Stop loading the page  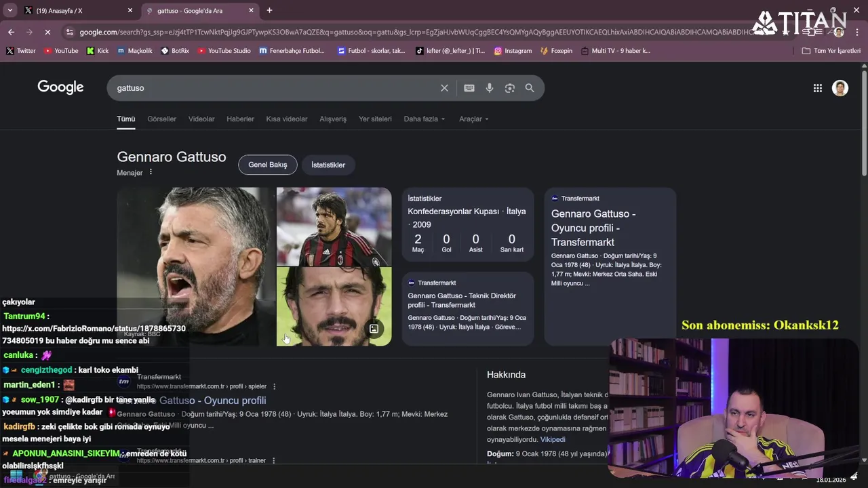47,32
